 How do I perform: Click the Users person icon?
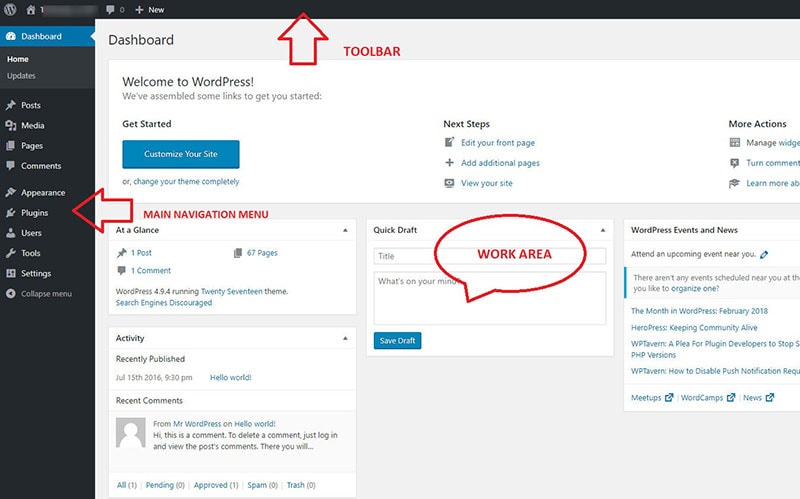click(x=11, y=233)
